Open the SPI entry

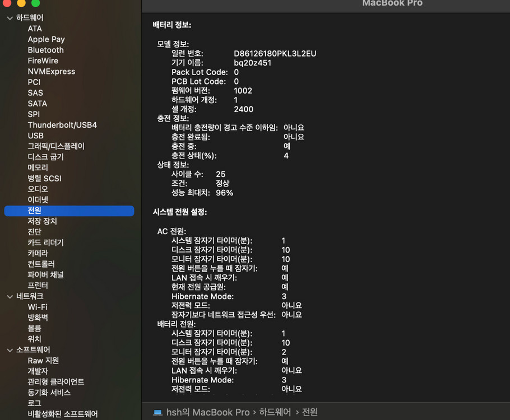[x=34, y=114]
